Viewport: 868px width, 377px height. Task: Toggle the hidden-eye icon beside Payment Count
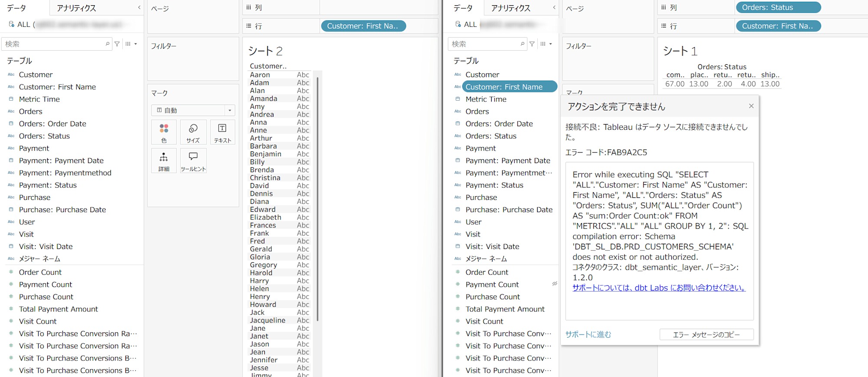[554, 284]
